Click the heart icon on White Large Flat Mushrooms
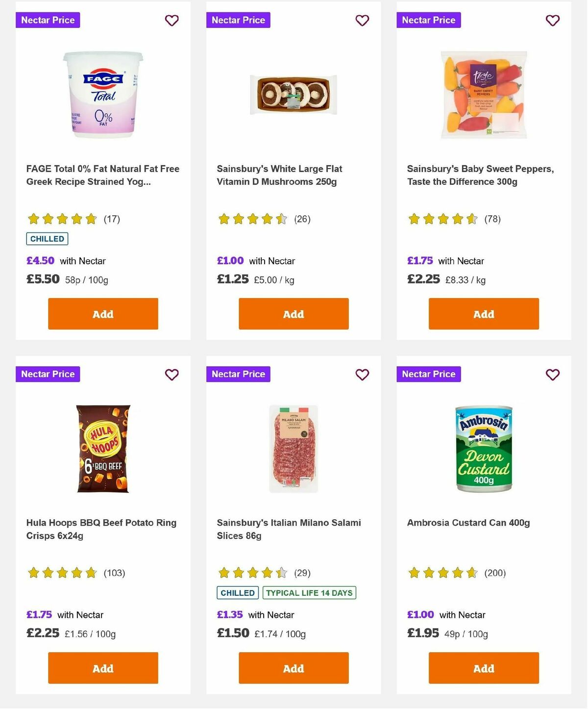Image resolution: width=588 pixels, height=709 pixels. pyautogui.click(x=362, y=20)
